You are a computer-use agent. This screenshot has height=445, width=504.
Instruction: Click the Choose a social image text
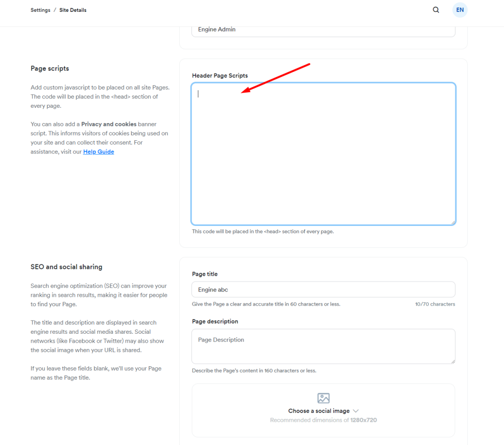point(319,411)
